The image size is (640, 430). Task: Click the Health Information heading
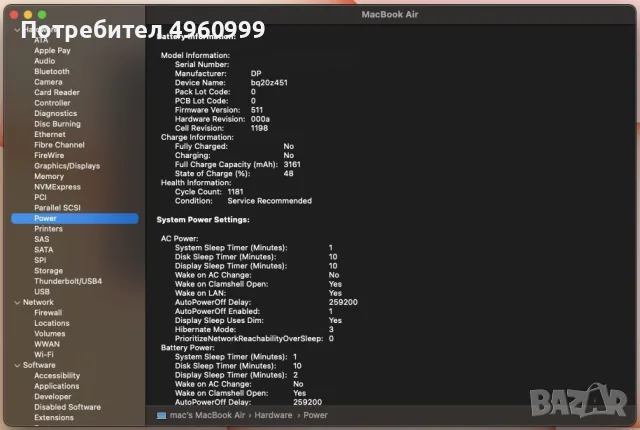coord(196,182)
